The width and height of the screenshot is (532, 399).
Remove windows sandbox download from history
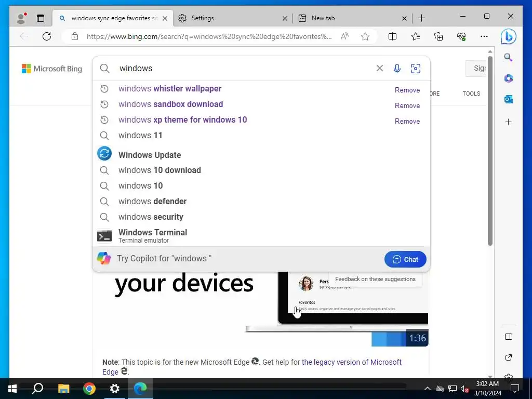407,105
